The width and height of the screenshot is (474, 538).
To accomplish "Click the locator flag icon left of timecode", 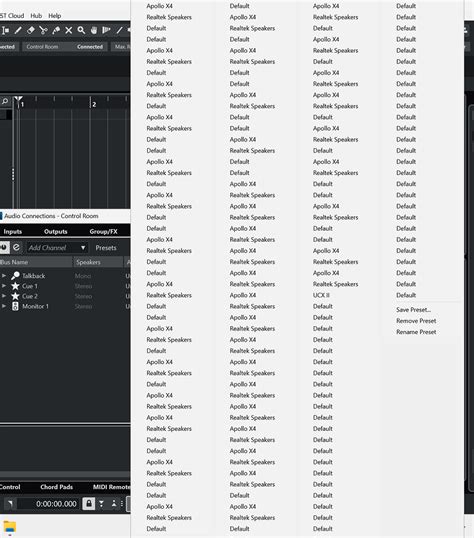I will 10,504.
